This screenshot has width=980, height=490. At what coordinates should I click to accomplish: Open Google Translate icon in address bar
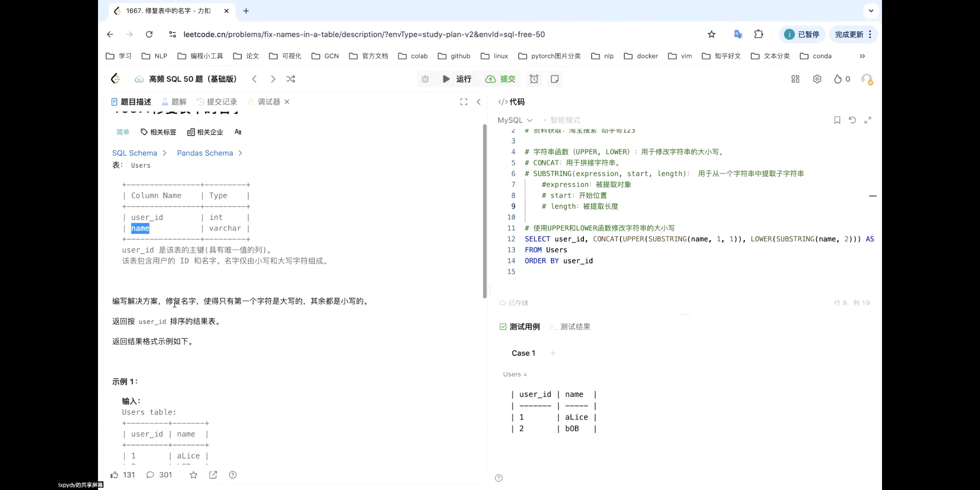738,34
